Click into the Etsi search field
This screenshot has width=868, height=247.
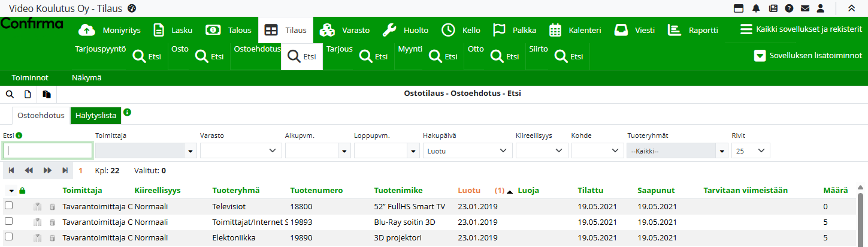click(x=48, y=151)
